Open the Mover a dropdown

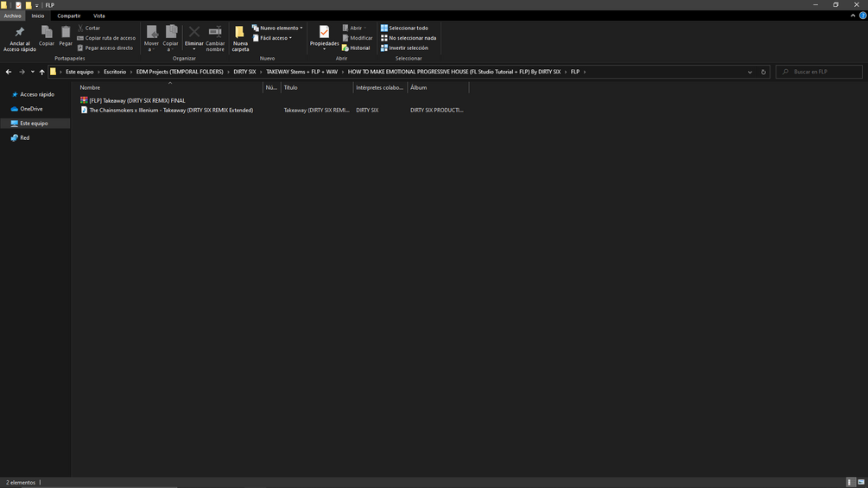[x=151, y=39]
